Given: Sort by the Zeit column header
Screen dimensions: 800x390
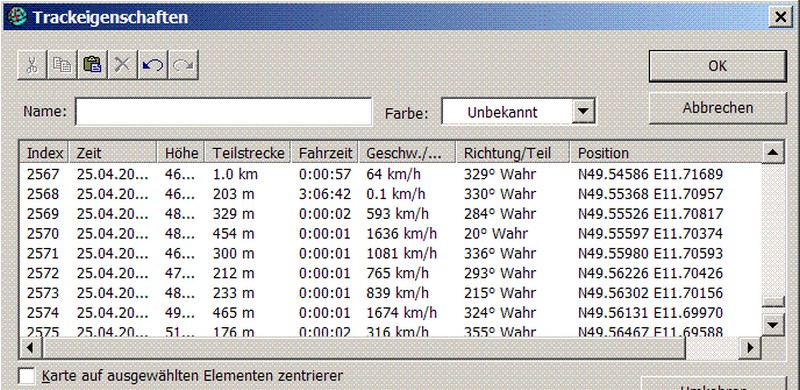Looking at the screenshot, I should (x=113, y=153).
